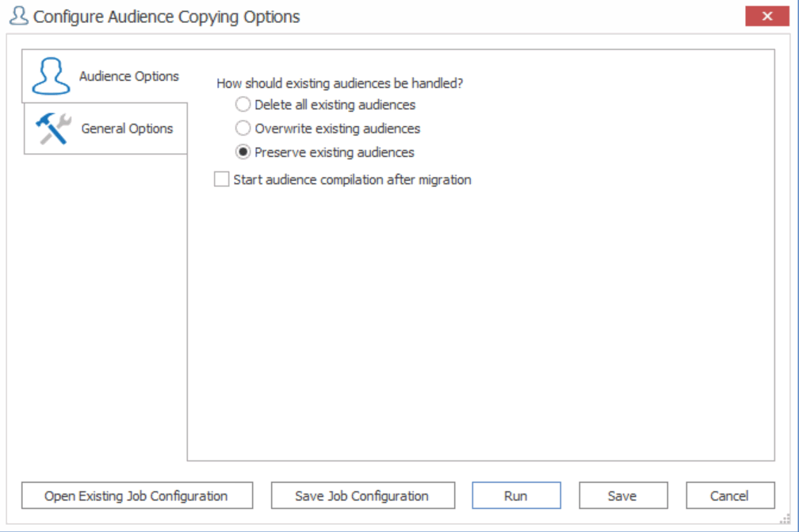Click the Overwrite existing audiences label text
The height and width of the screenshot is (532, 799).
coord(337,128)
